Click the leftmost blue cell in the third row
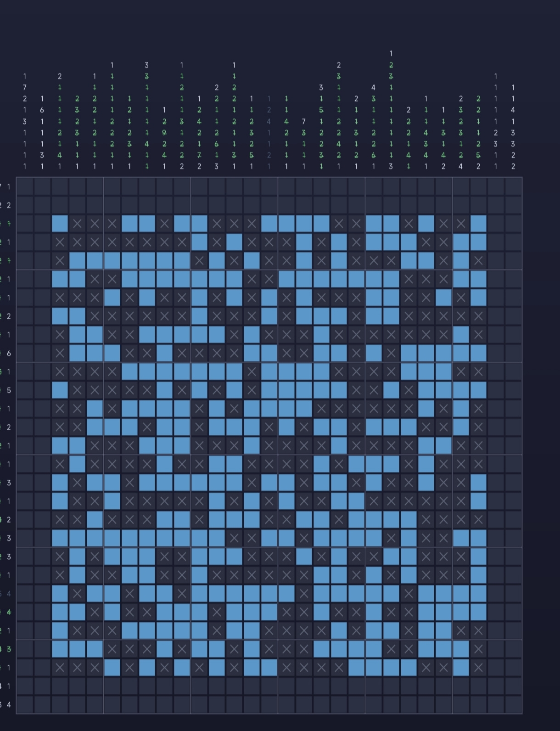The height and width of the screenshot is (731, 560). [x=60, y=224]
